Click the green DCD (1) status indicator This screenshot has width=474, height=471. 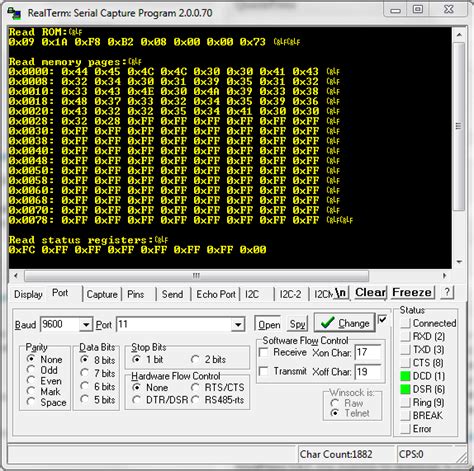click(x=405, y=376)
